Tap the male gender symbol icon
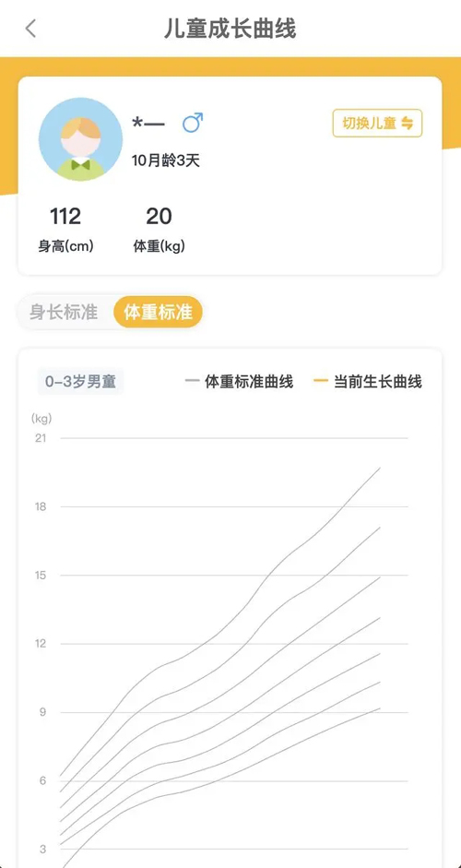The height and width of the screenshot is (868, 461). tap(193, 123)
